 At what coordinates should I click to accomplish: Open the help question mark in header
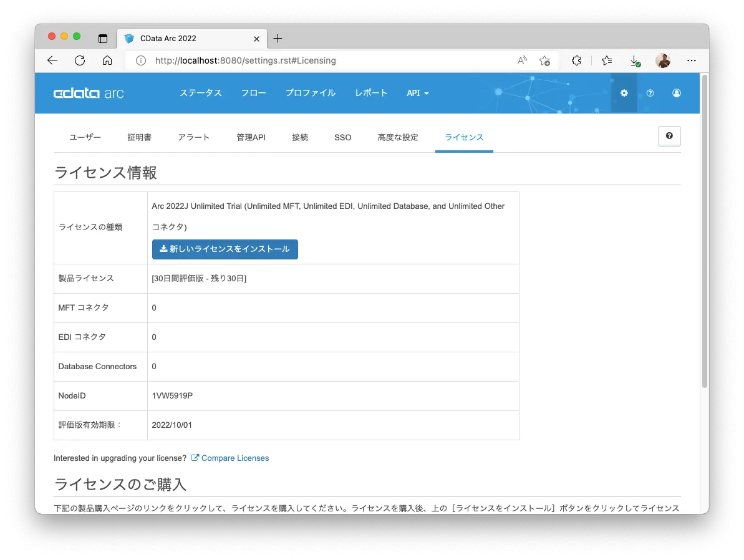[650, 93]
